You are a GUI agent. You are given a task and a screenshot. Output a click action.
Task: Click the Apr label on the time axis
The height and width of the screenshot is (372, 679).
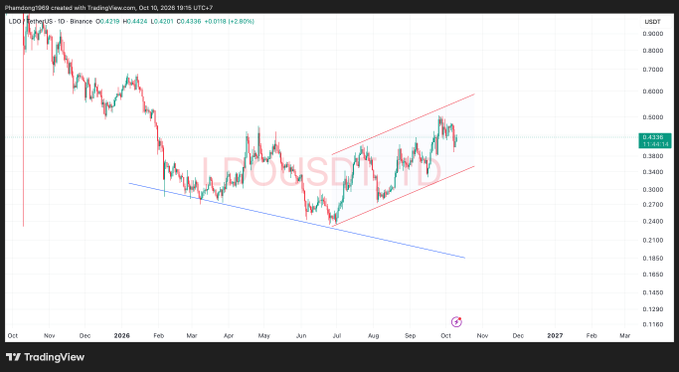229,336
